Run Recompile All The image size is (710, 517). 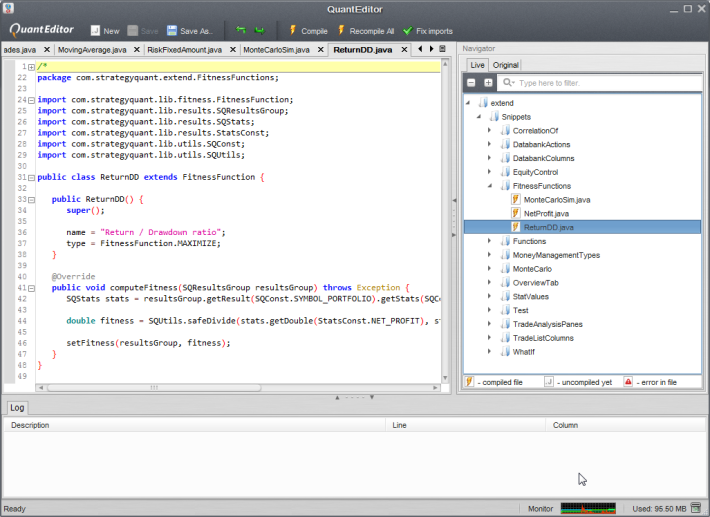[366, 31]
